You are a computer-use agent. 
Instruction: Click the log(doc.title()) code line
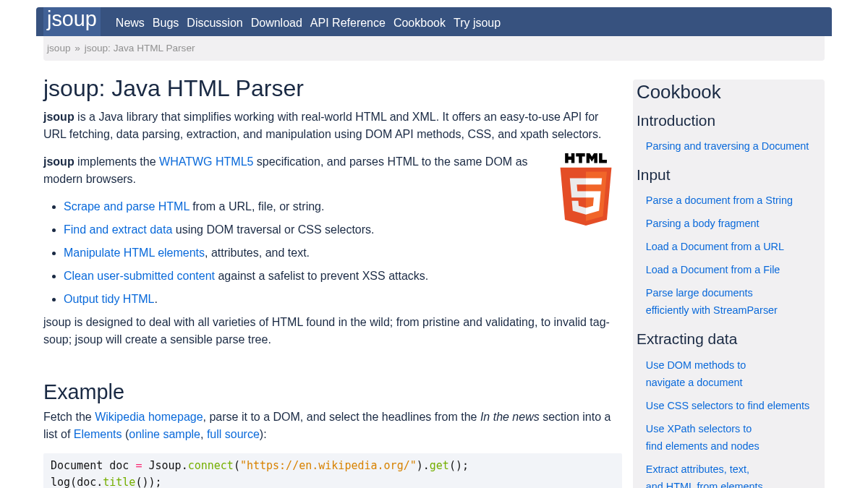point(106,481)
